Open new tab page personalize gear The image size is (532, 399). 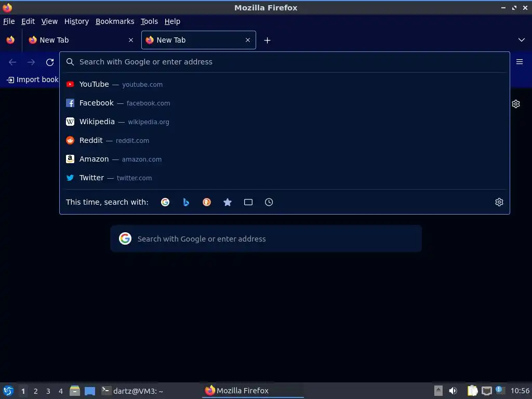click(x=516, y=104)
